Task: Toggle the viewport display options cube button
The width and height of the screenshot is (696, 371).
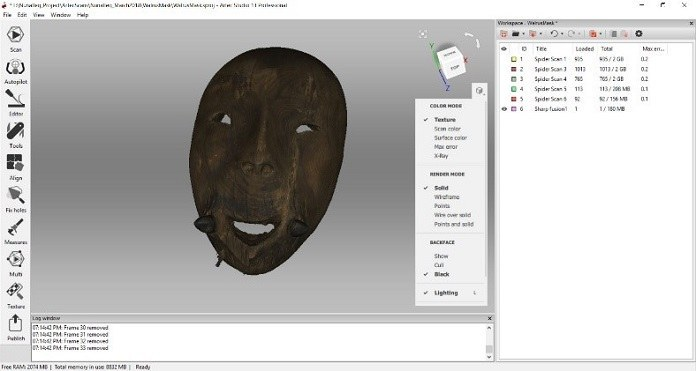Action: (x=479, y=91)
